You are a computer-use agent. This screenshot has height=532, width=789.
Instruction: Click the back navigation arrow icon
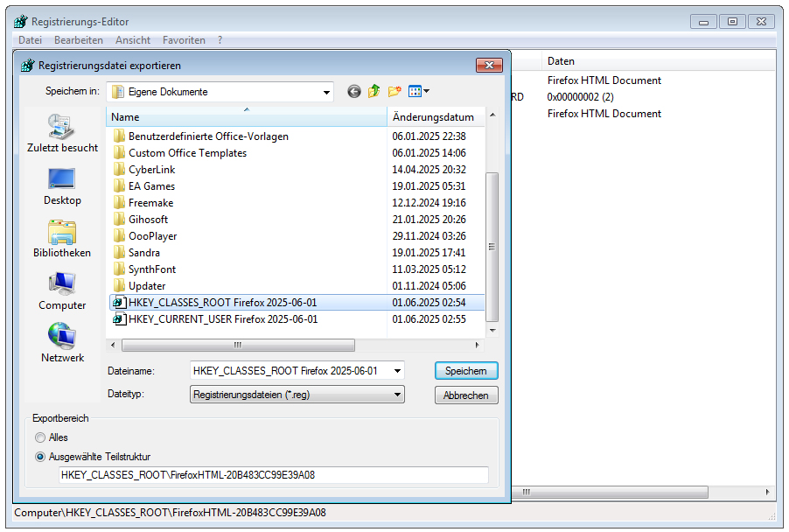[353, 91]
